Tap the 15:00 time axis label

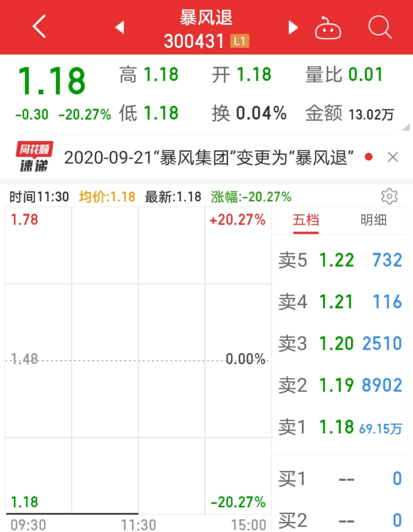(249, 525)
